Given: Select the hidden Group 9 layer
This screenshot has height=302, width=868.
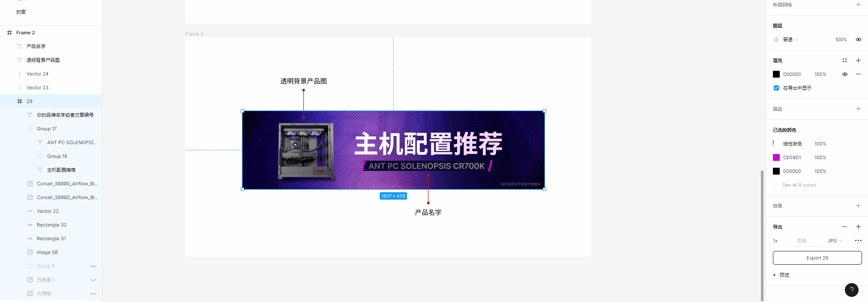Looking at the screenshot, I should point(45,266).
